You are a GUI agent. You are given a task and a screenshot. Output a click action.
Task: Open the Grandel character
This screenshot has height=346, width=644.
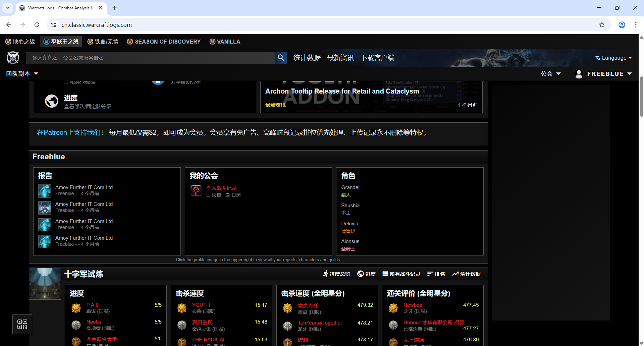pos(350,187)
